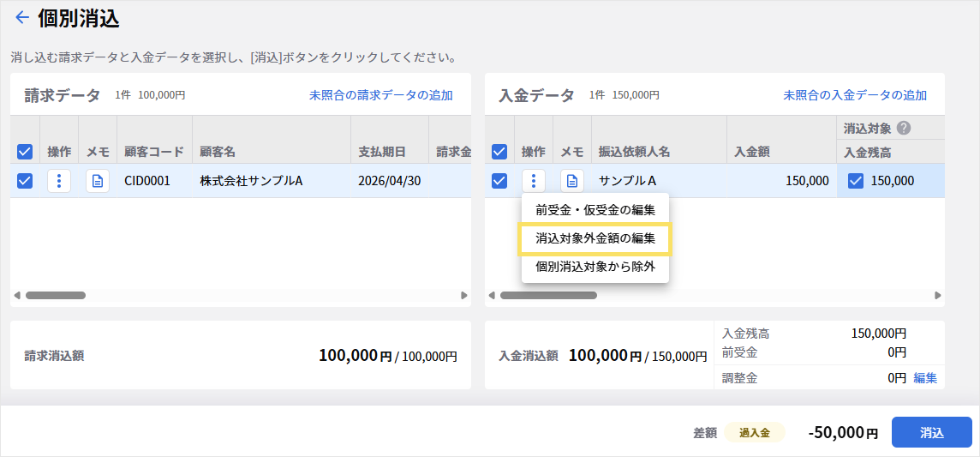Toggle 入金残高 150,000 checkbox
This screenshot has width=980, height=457.
tap(855, 181)
